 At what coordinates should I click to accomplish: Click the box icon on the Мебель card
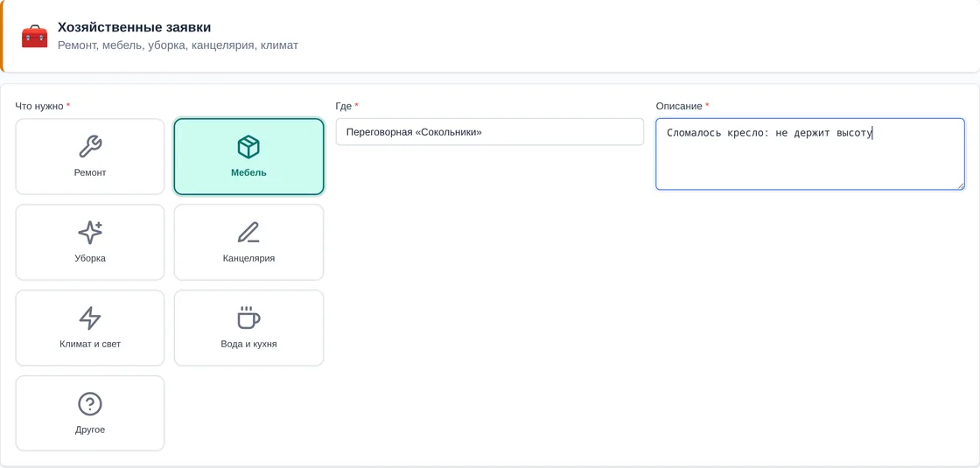[x=248, y=147]
